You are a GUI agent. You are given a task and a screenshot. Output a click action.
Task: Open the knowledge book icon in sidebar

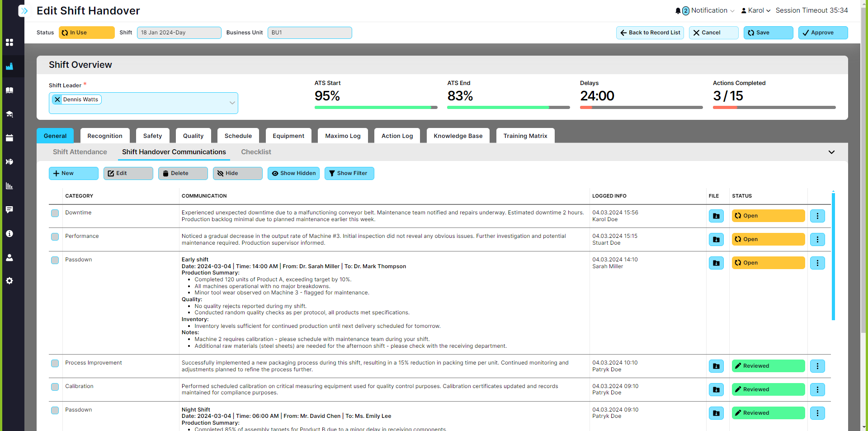(x=9, y=90)
